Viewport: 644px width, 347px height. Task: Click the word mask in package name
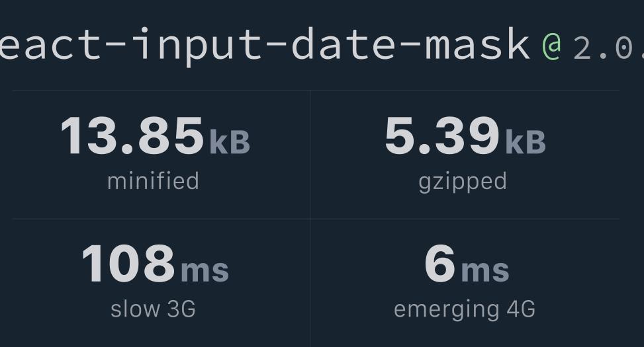(478, 44)
